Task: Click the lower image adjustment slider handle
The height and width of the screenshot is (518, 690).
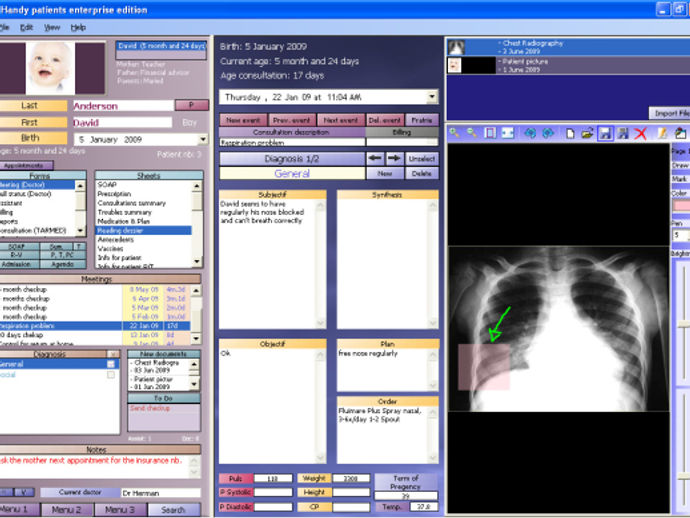Action: [683, 477]
